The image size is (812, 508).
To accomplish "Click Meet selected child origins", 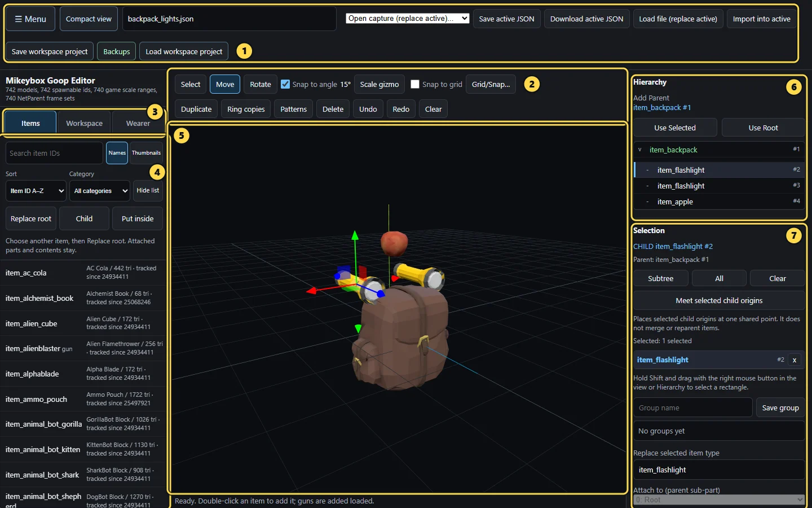I will click(x=719, y=300).
